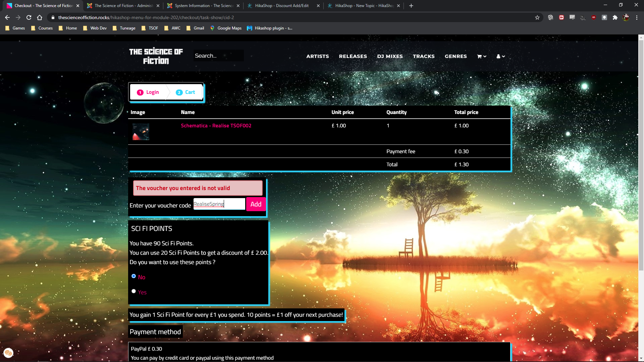Open the RELEASES menu item
The image size is (644, 362).
point(353,56)
